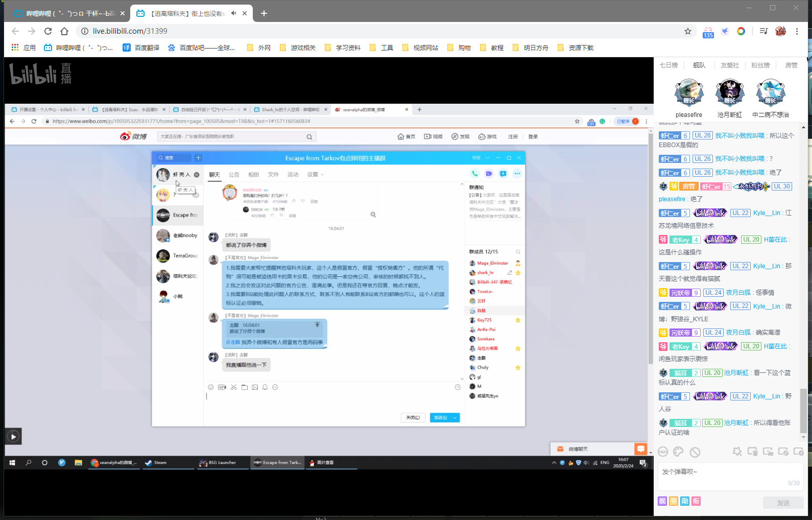Reload the live.bilibili.com page
The image size is (812, 520).
48,31
